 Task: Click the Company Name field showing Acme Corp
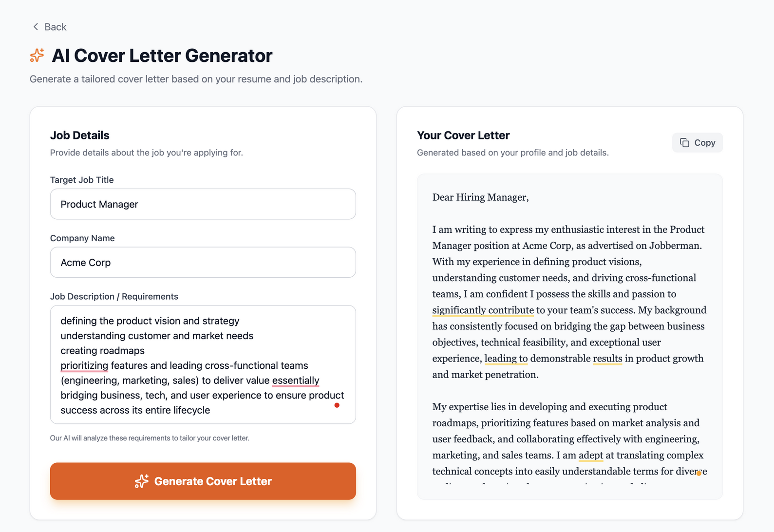pyautogui.click(x=203, y=262)
